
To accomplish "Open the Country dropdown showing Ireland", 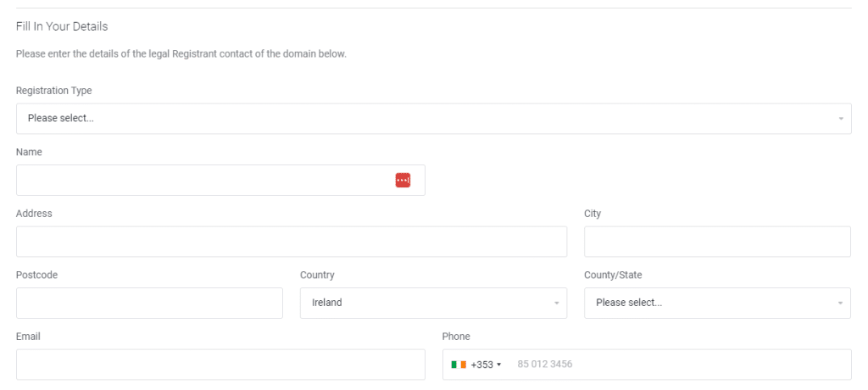I will tap(433, 303).
